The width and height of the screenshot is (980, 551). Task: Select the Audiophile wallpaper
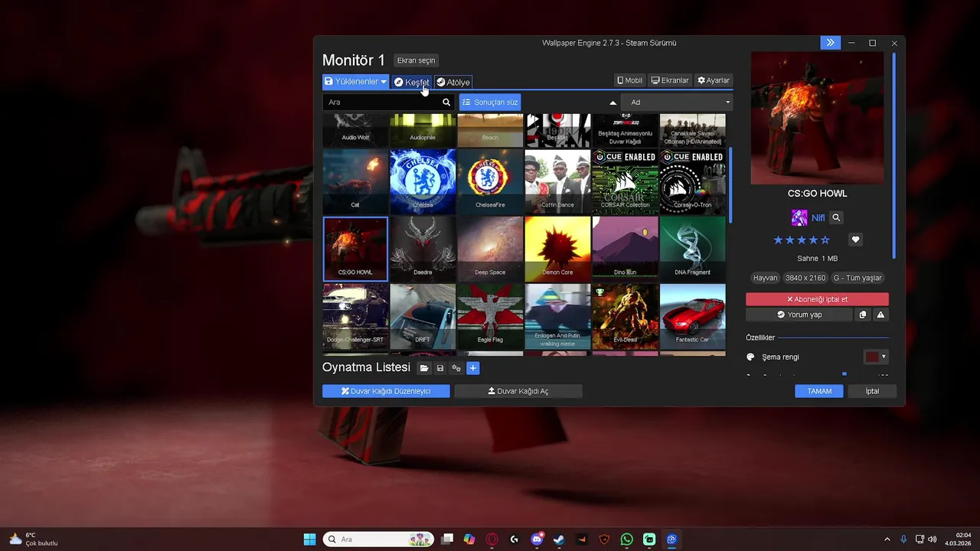tap(423, 131)
